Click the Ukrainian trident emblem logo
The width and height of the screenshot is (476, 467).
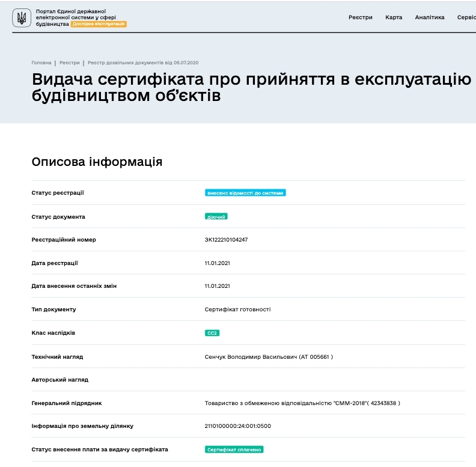point(22,18)
